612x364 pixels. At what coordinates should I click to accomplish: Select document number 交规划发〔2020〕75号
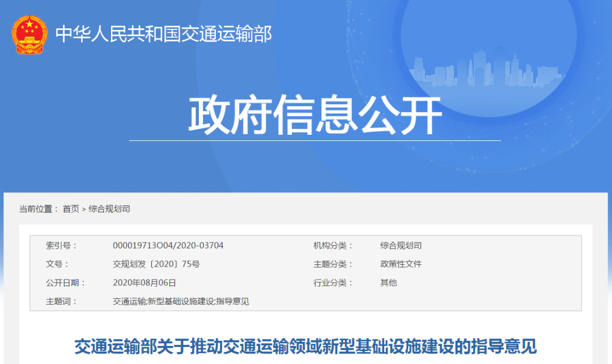tap(156, 264)
